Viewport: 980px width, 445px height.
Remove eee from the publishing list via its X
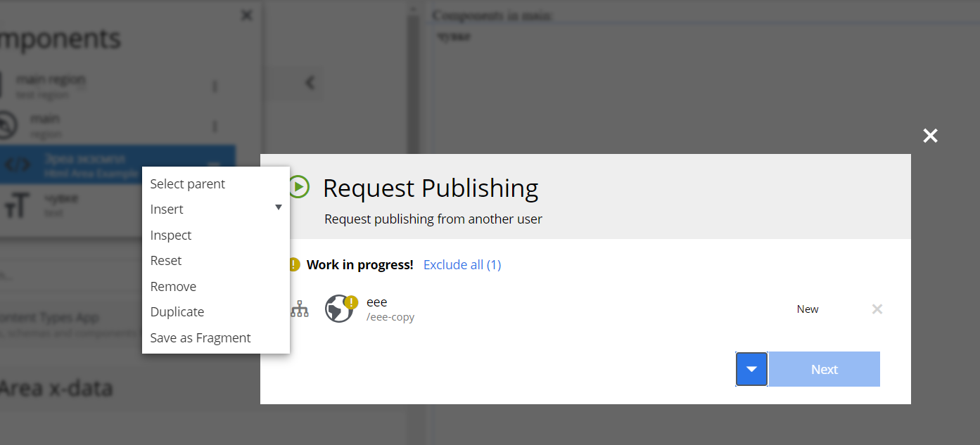pos(877,309)
